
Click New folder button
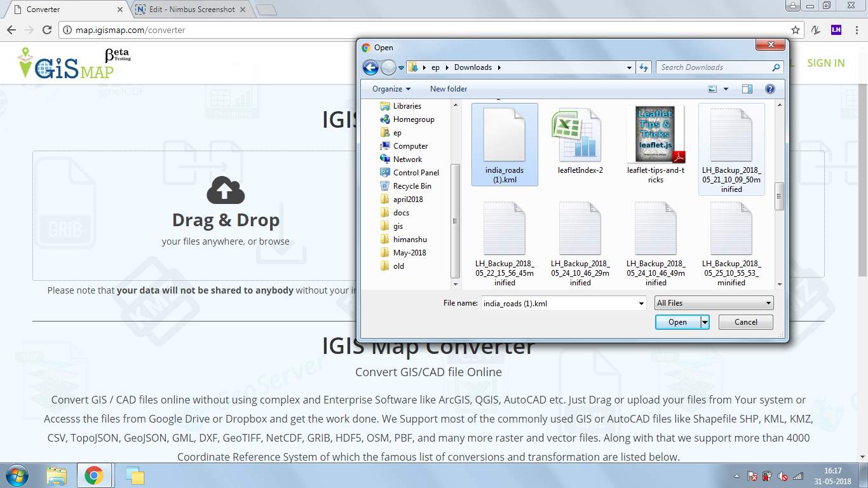pyautogui.click(x=449, y=89)
